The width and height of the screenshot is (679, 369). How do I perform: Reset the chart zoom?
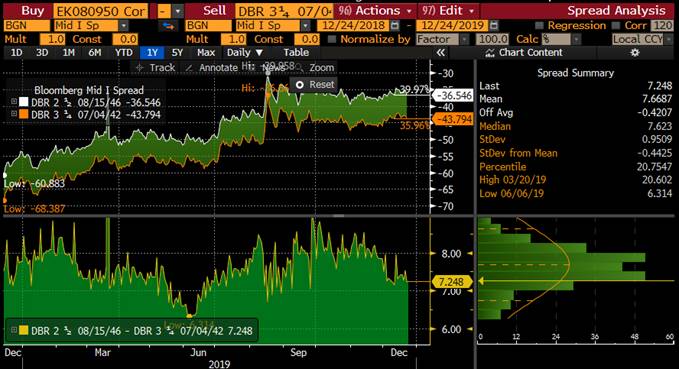click(314, 84)
